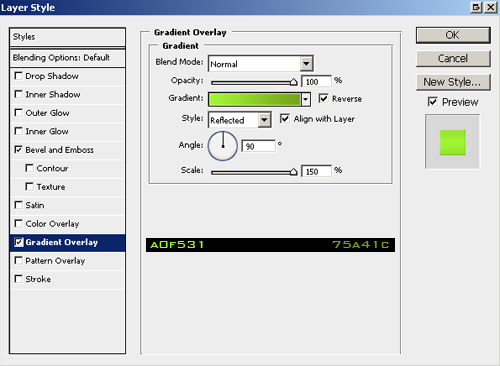The height and width of the screenshot is (366, 500).
Task: Uncheck the Reverse gradient checkbox
Action: coord(323,98)
